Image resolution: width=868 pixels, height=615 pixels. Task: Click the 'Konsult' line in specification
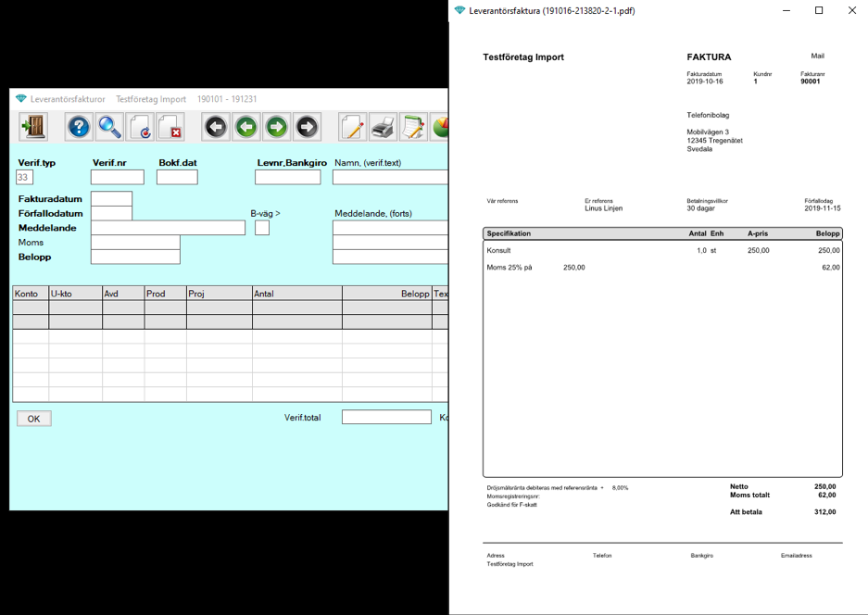tap(498, 251)
